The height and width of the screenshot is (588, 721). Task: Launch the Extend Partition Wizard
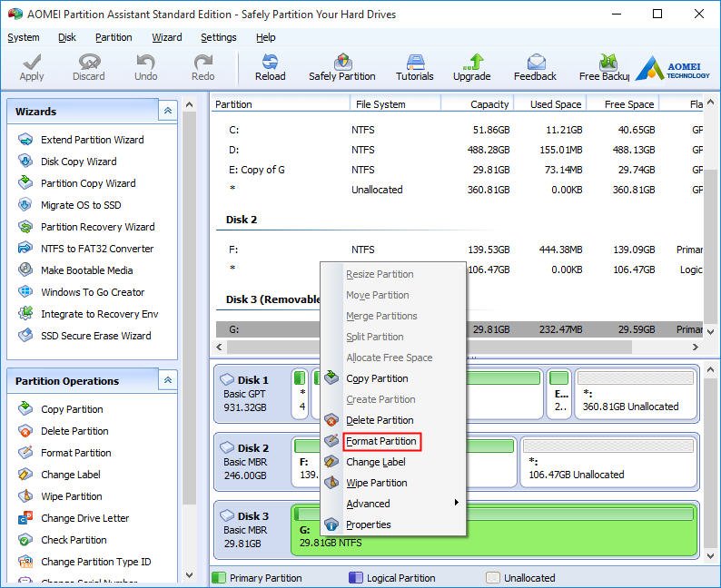tap(81, 140)
